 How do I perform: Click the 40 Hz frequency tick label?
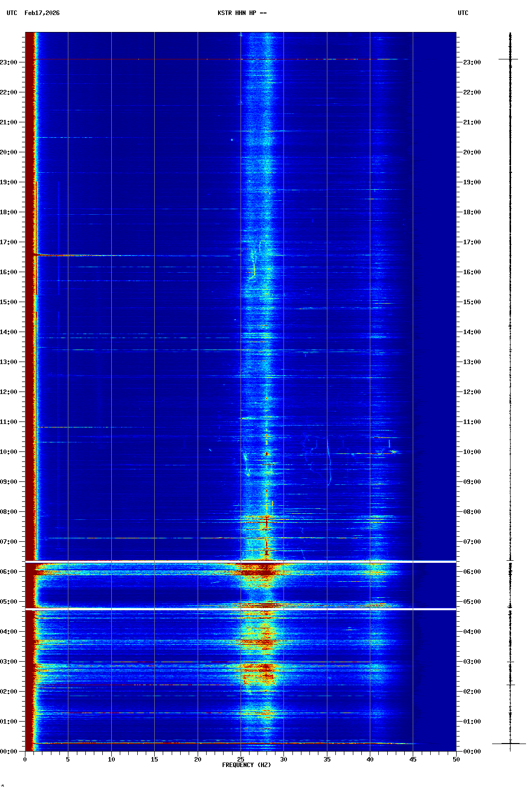(x=370, y=759)
